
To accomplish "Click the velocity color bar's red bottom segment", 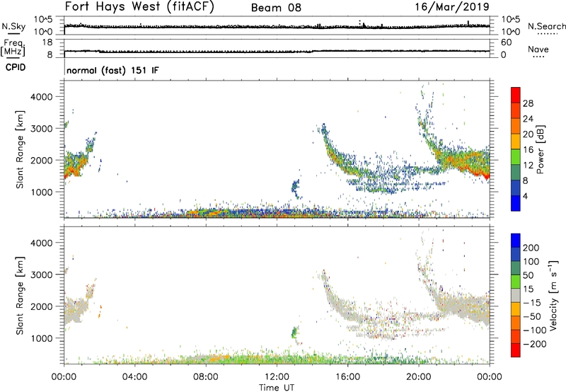I will (516, 350).
